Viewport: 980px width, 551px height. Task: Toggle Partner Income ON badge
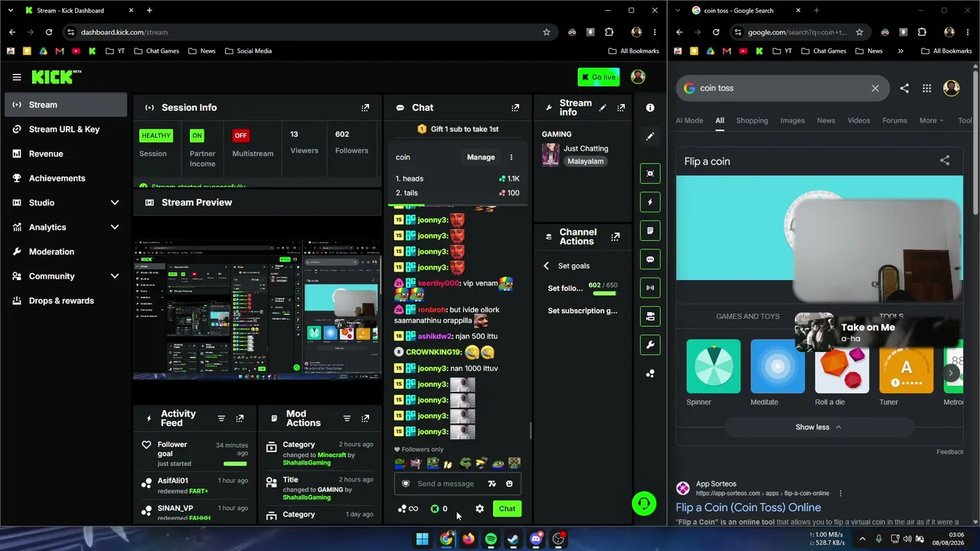197,135
